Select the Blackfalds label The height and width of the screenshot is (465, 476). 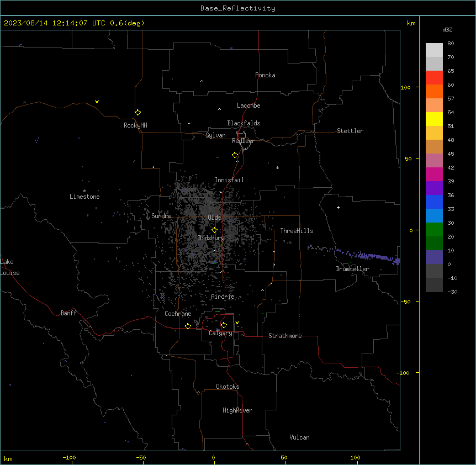point(244,123)
